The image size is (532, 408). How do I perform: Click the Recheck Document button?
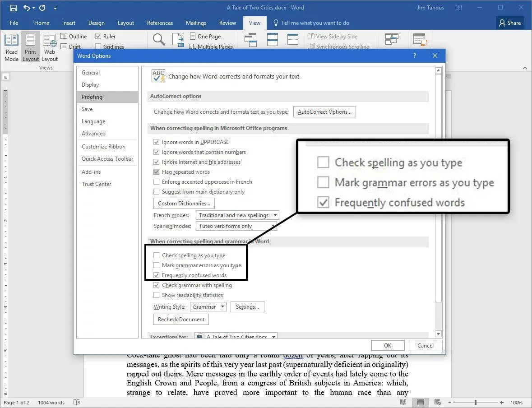(x=181, y=319)
